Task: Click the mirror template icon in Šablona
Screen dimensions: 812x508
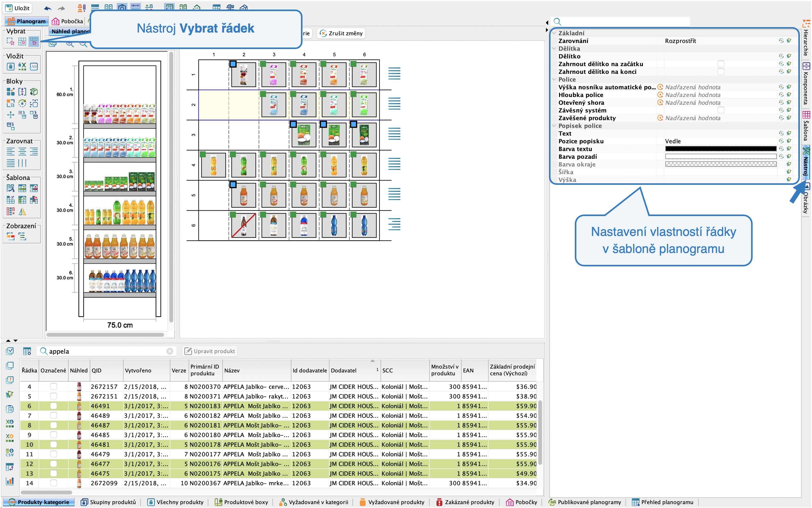Action: (22, 212)
